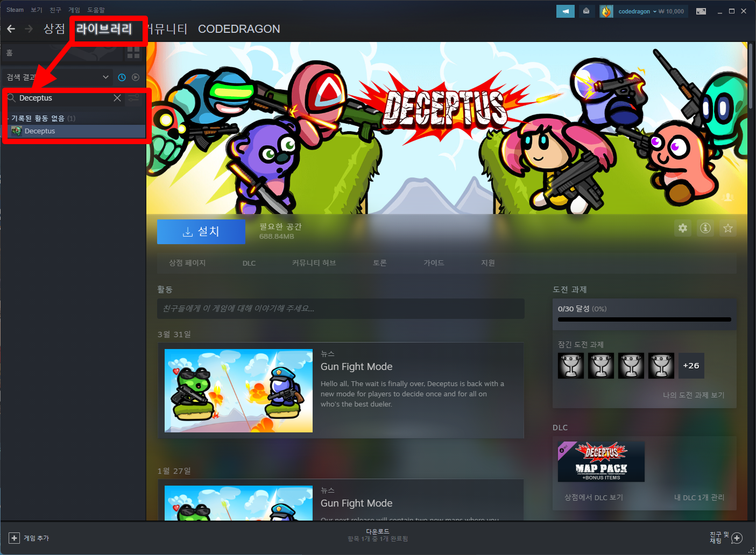Open the Steam announcements megaphone icon
Screen dimensions: 756x555
[x=566, y=11]
